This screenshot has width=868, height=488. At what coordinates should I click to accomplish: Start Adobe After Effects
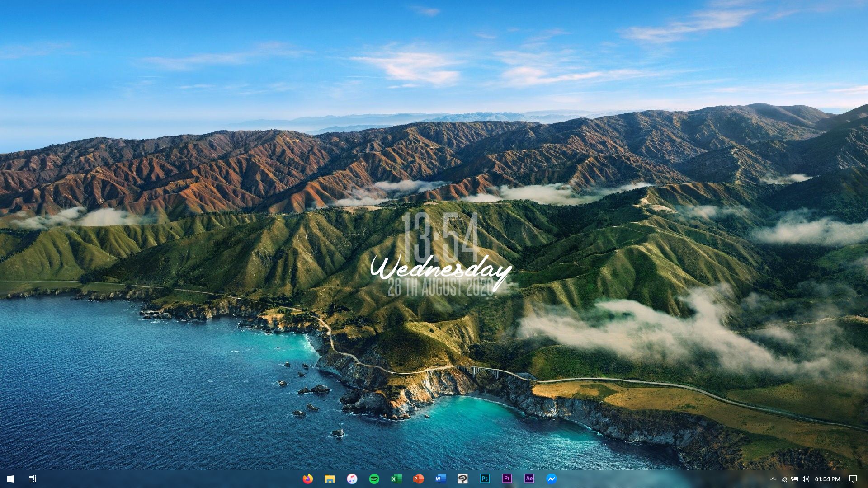pos(529,479)
